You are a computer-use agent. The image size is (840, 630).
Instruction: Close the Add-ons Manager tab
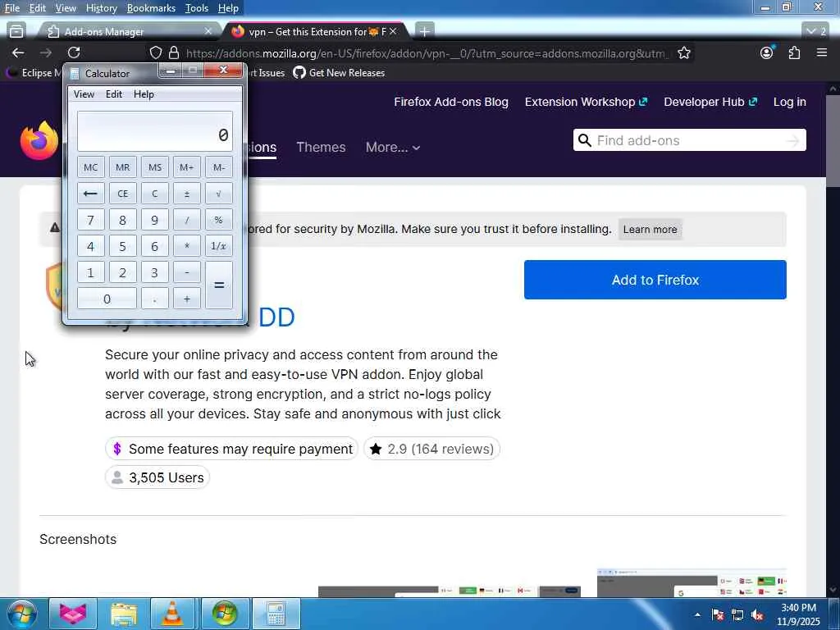click(208, 32)
